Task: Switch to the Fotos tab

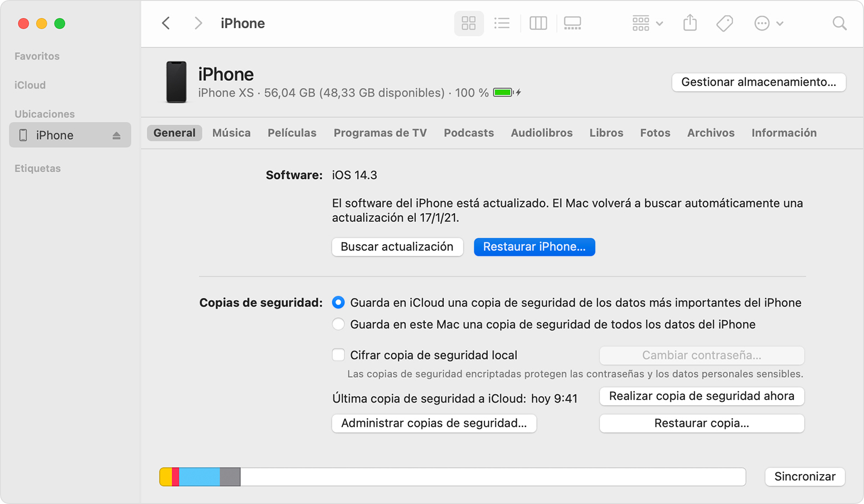Action: (655, 133)
